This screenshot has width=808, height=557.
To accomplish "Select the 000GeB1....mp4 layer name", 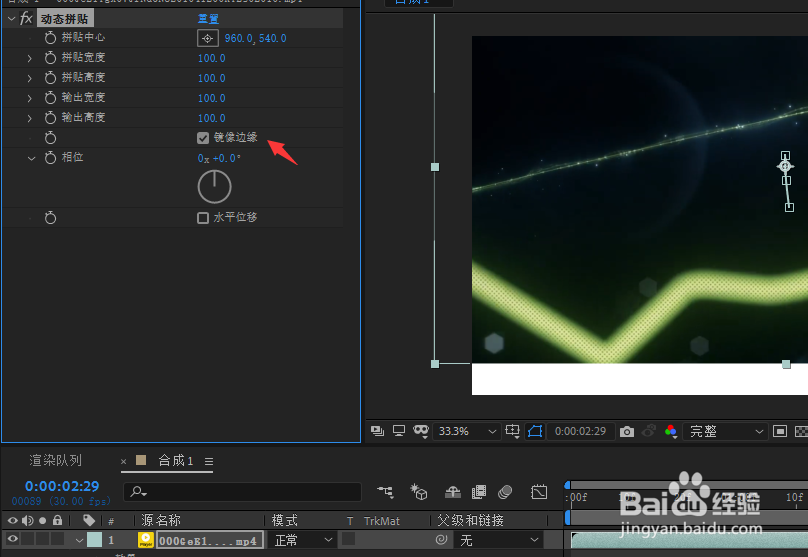I will pyautogui.click(x=210, y=540).
